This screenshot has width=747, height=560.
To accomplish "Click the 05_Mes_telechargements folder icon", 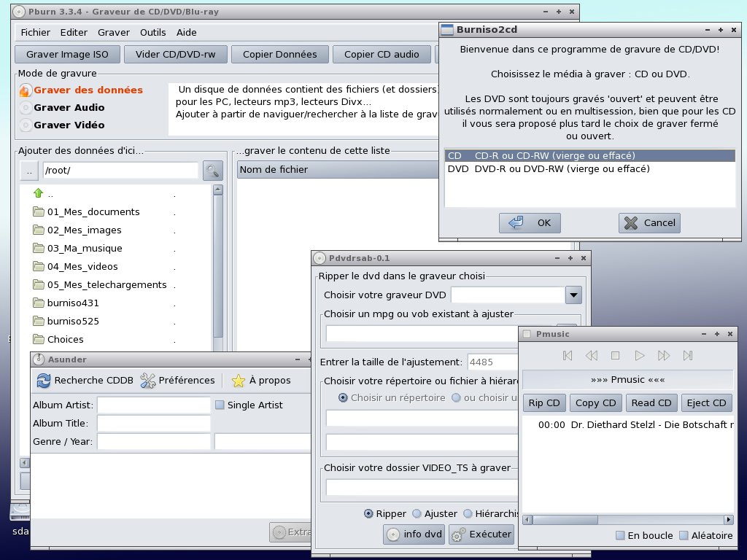I will point(39,284).
